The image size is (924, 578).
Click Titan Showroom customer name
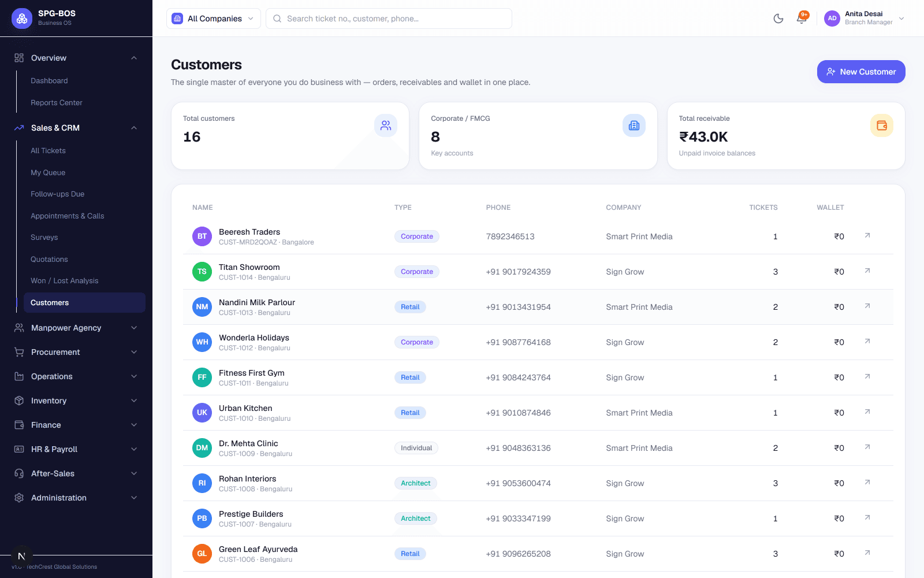249,267
